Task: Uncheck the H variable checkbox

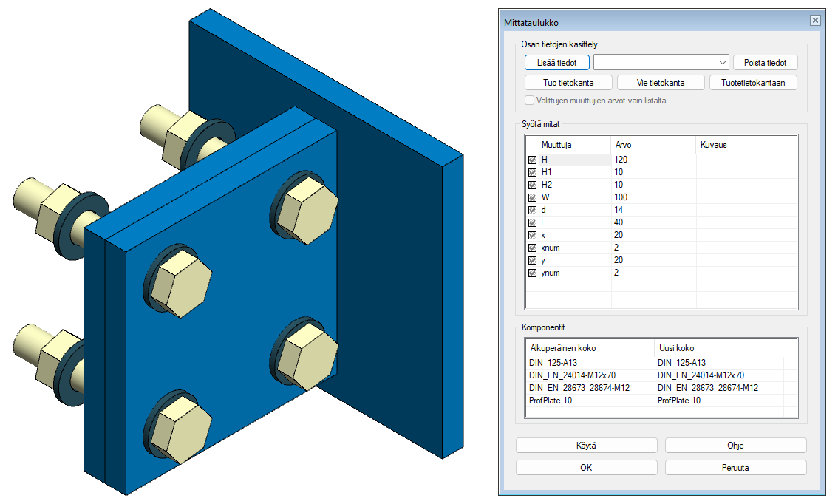Action: click(533, 160)
